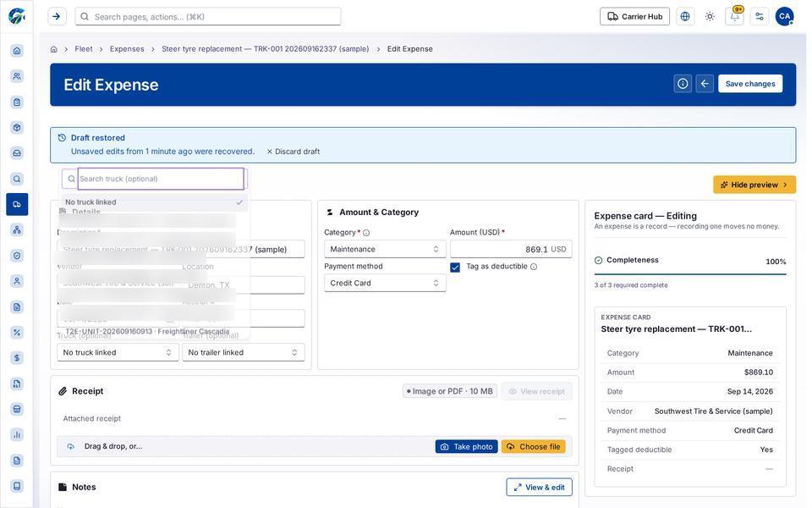Click the dollar sign icon in sidebar
Viewport: 812px width, 508px height.
17,357
